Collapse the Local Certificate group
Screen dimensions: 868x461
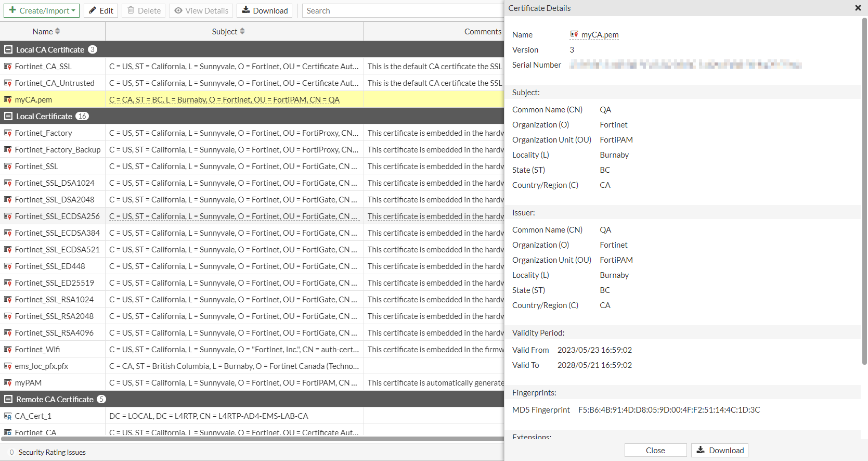tap(8, 117)
